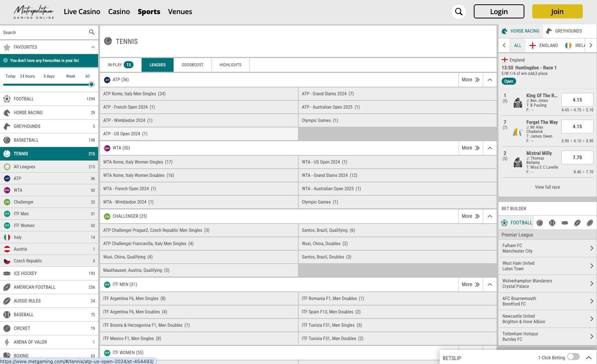Select the Aussie rules ball icon in Bet Builder
Screen dimensions: 597x364
point(590,223)
